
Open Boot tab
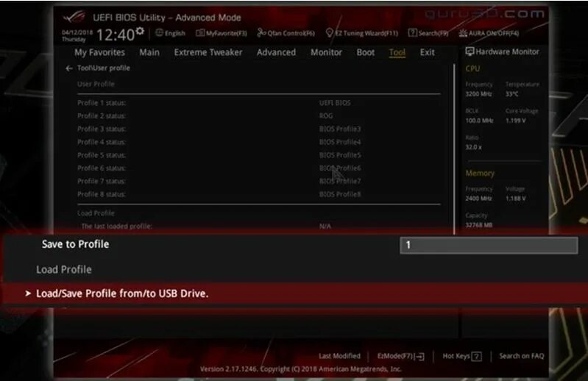pos(366,52)
